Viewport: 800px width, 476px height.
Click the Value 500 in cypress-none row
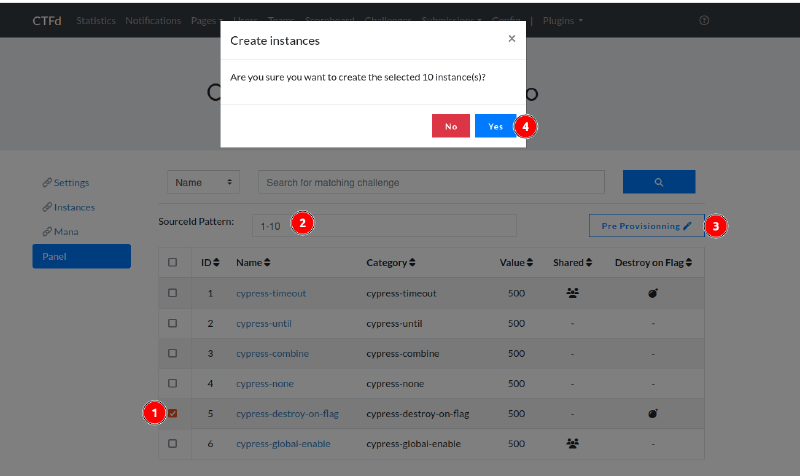pos(516,384)
